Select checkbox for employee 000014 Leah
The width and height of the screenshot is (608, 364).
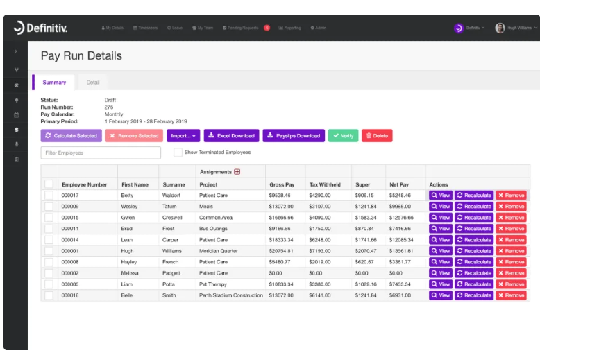[x=49, y=240]
